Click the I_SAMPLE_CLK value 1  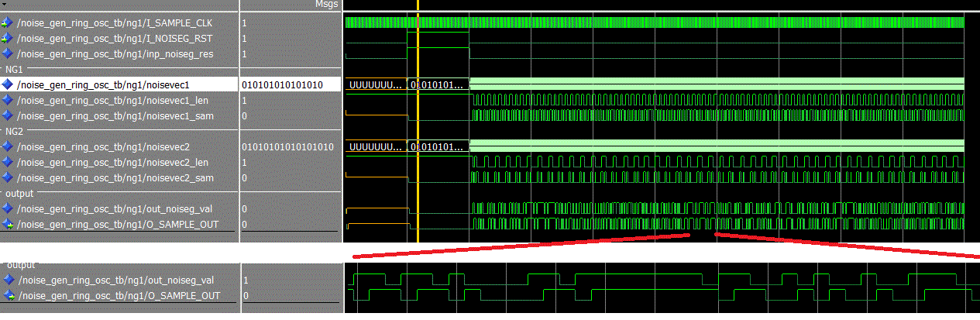[x=245, y=23]
